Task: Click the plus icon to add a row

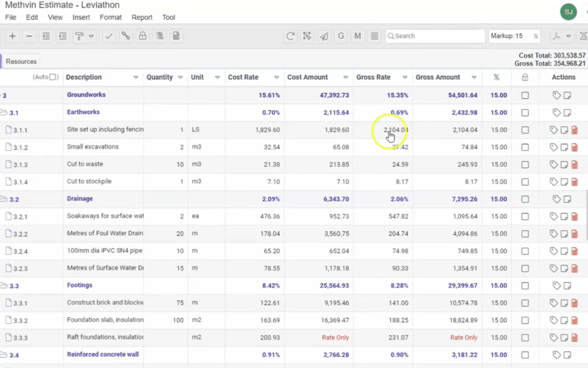Action: [x=13, y=36]
